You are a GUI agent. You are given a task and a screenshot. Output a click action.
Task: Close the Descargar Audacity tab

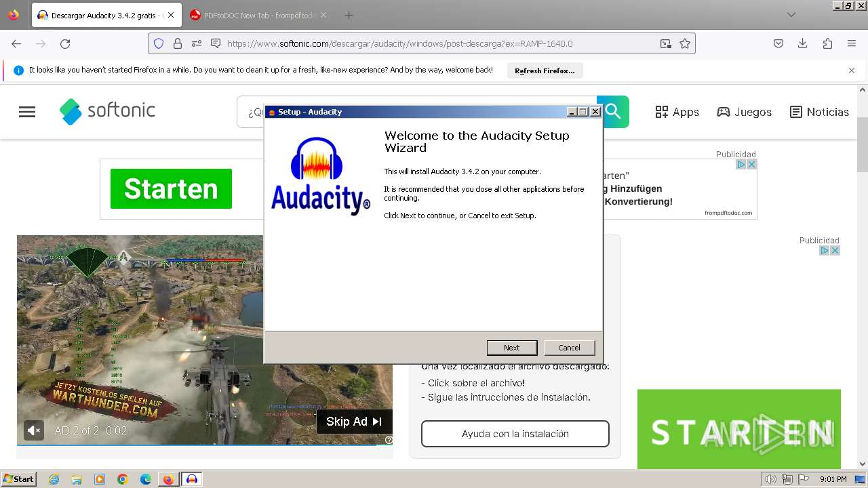[x=170, y=15]
